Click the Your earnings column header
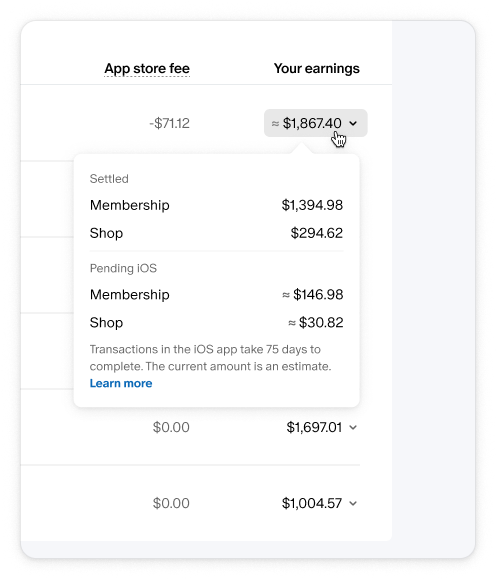The image size is (496, 579). point(317,68)
